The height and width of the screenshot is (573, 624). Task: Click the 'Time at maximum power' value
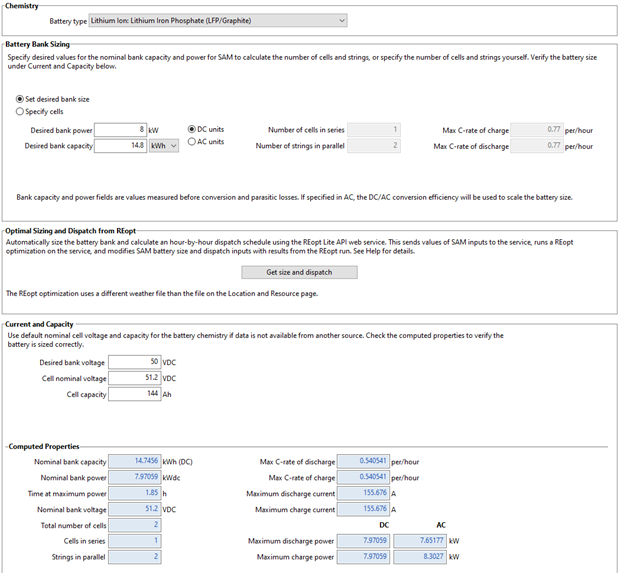pos(133,493)
